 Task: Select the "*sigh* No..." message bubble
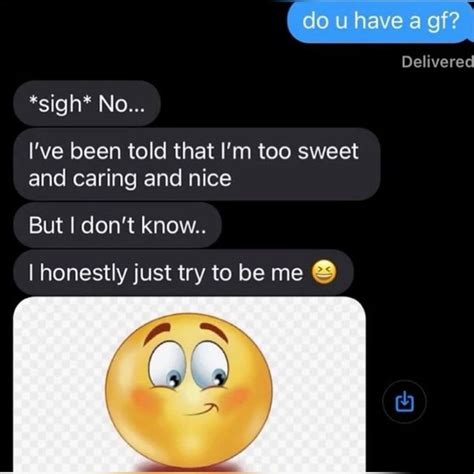click(87, 104)
